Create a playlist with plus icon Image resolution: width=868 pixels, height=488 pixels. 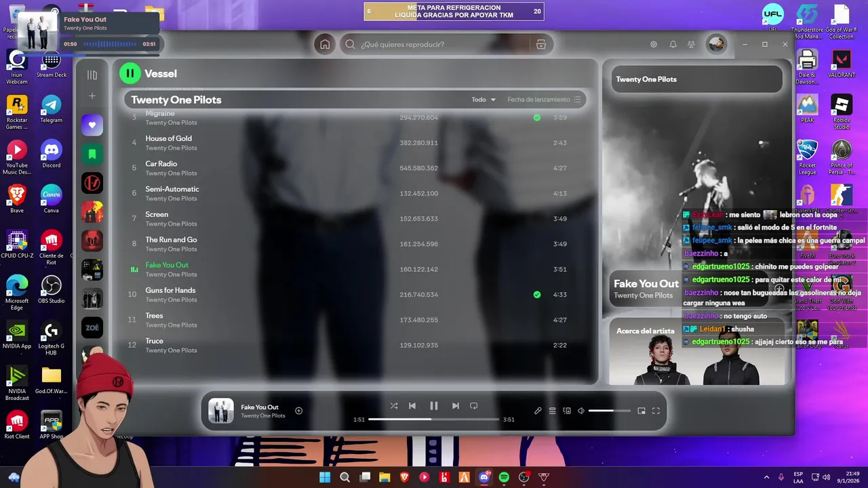(x=92, y=96)
